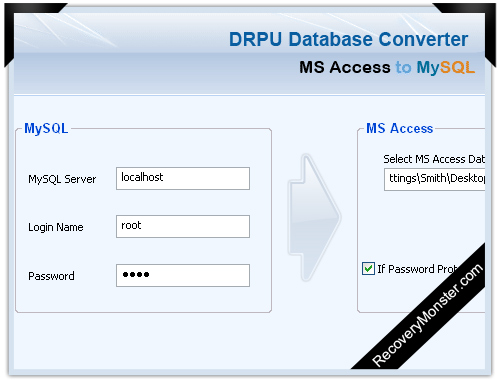Screen dimensions: 500x380
Task: Click the 'MS Access to MySQL' subtitle
Action: pyautogui.click(x=387, y=67)
